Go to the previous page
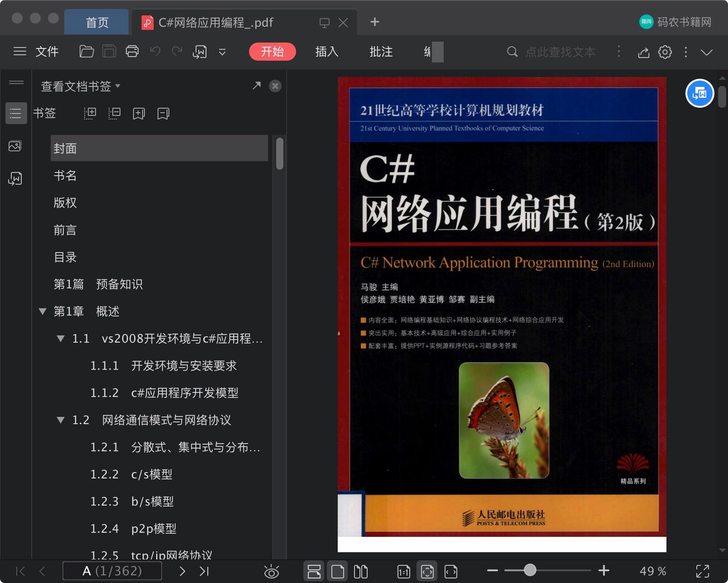Screen dimensions: 728x583 coord(42,571)
